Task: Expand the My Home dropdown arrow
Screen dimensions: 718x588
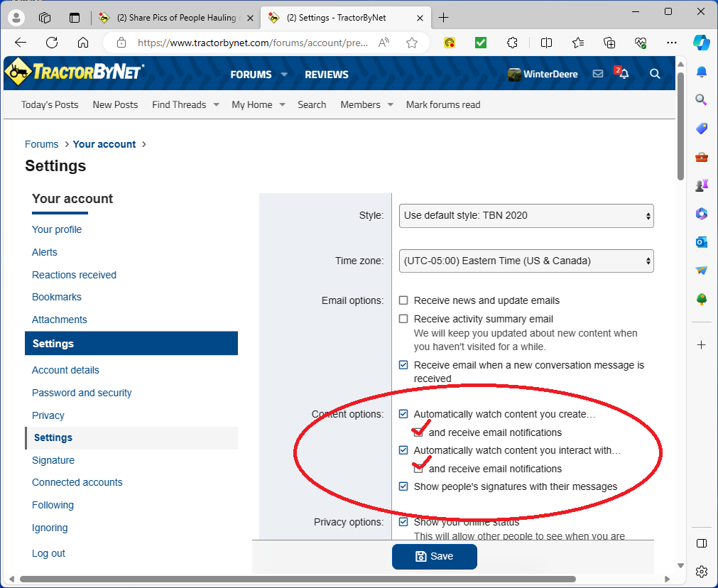Action: pos(282,105)
